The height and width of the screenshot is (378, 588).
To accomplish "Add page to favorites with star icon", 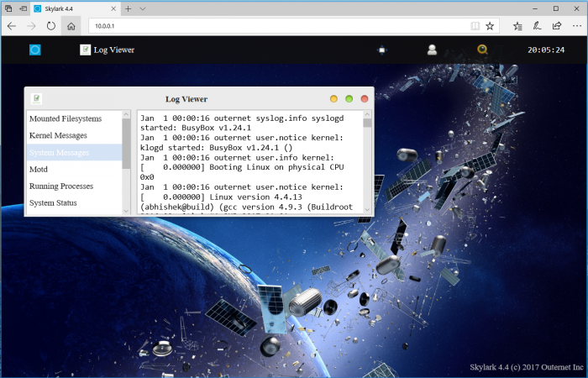I will coord(490,26).
